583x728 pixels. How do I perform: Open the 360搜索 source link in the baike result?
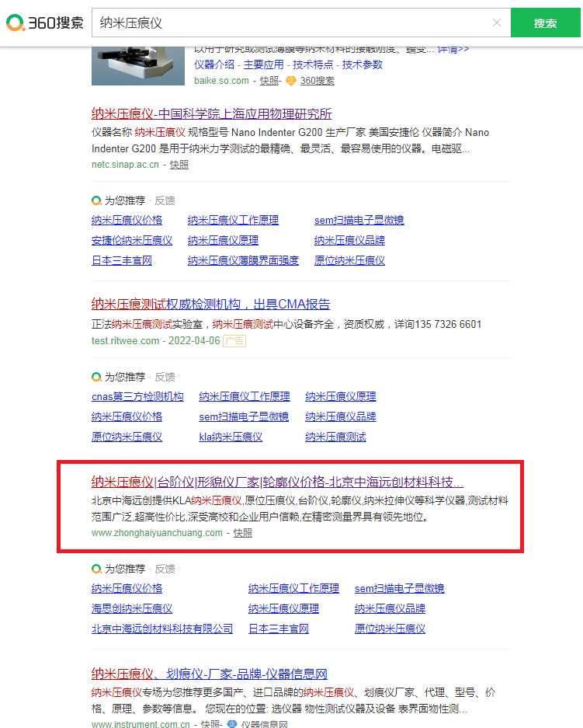coord(318,81)
